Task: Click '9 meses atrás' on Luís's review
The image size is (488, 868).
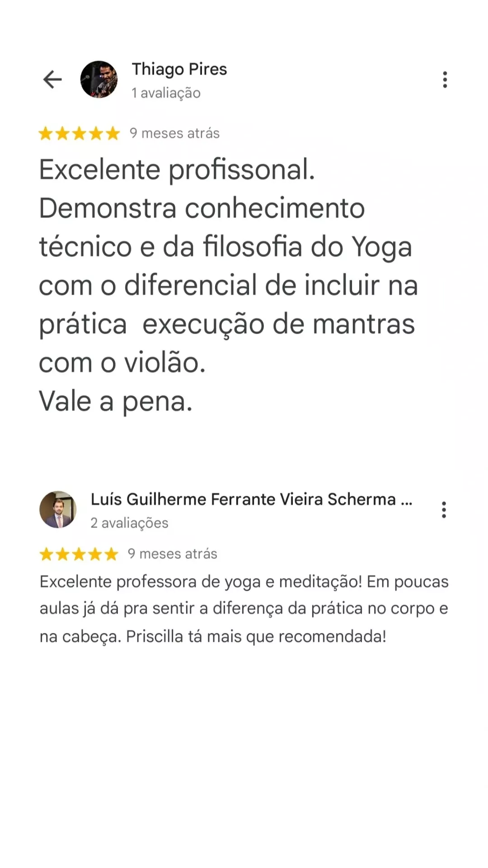Action: click(x=173, y=553)
